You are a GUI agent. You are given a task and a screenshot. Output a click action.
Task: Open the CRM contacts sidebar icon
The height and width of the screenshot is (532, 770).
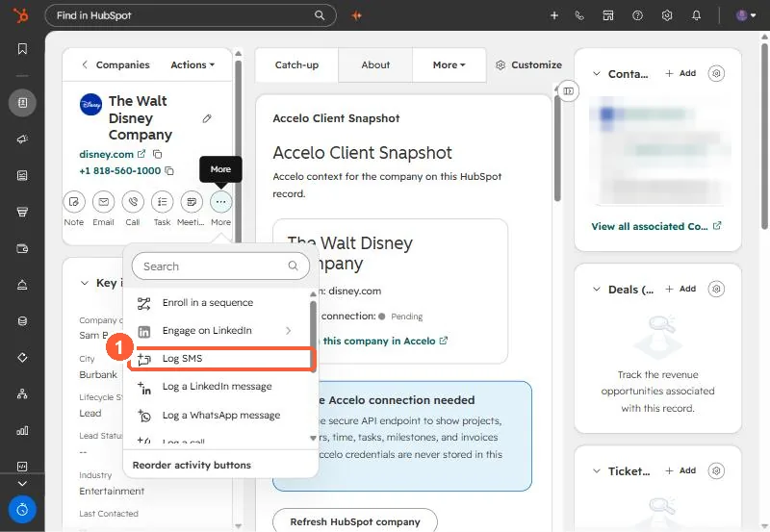point(22,103)
